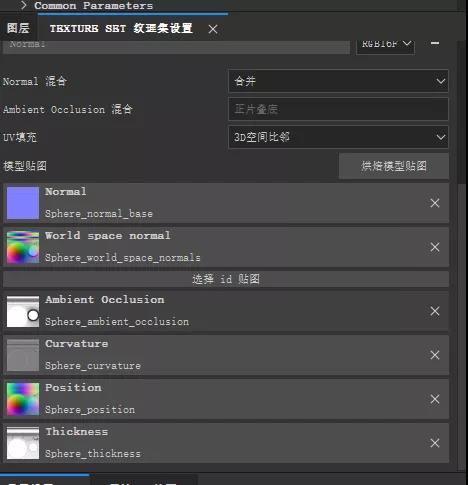
Task: Open the Position map thumbnail
Action: click(23, 399)
